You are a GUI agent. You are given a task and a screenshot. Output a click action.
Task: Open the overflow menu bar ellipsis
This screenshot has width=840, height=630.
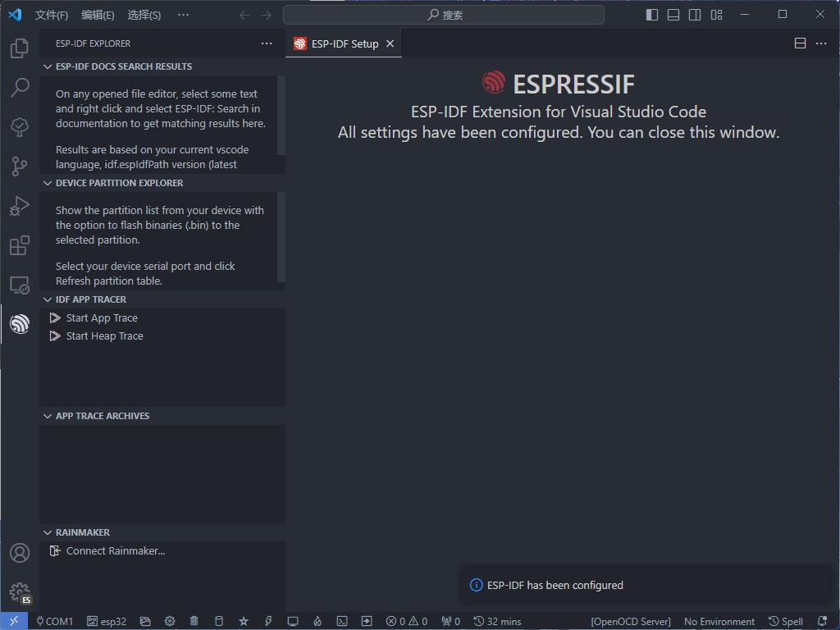point(183,15)
